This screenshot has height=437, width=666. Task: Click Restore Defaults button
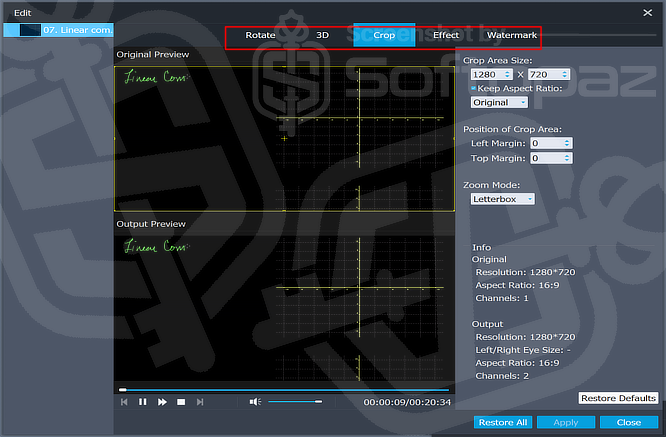(x=618, y=398)
